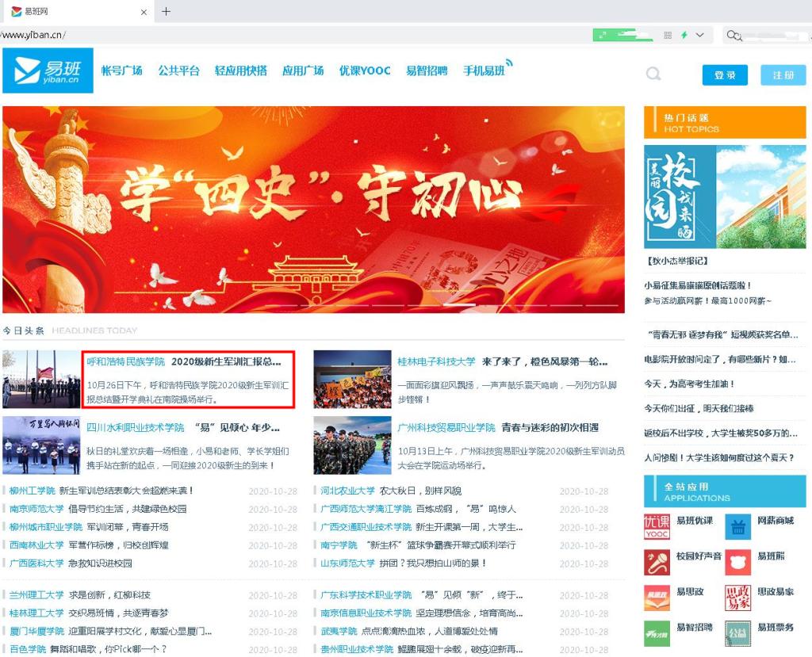Open the 思政易家 app icon
Screen dimensions: 812x657
[737, 598]
